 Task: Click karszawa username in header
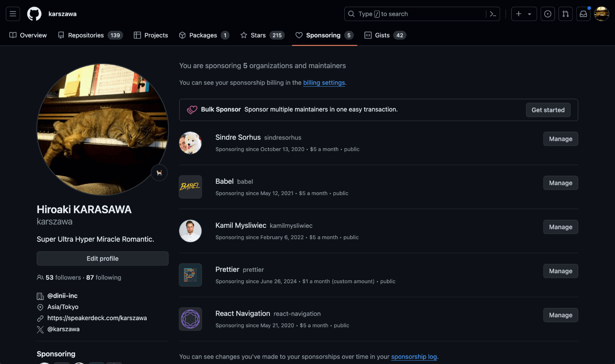tap(62, 14)
